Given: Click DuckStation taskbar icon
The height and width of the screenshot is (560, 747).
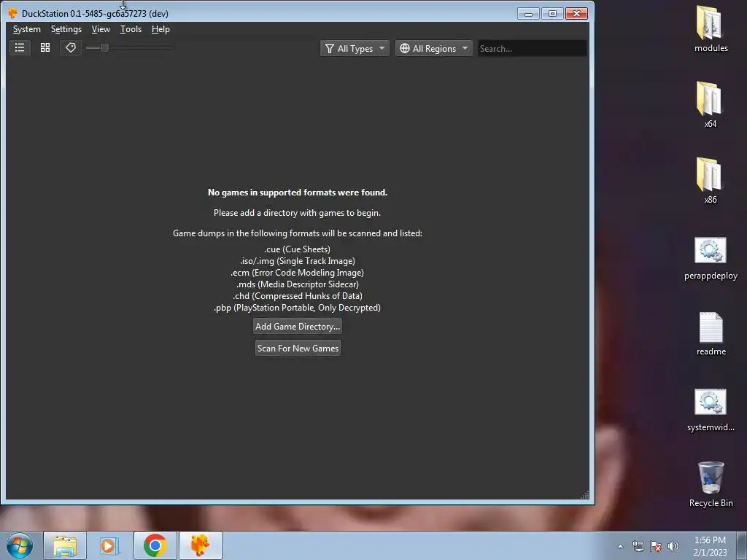Looking at the screenshot, I should click(x=200, y=545).
